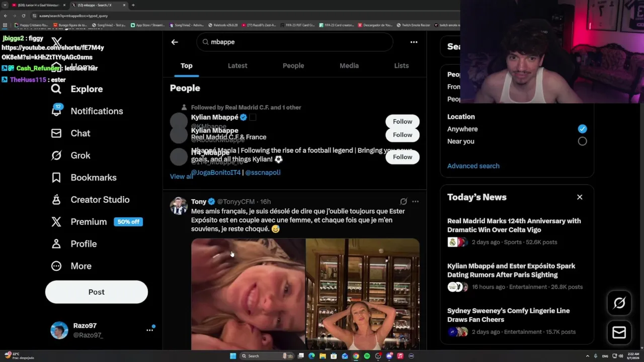644x362 pixels.
Task: Open Real Madrid 124th Anniversary news story
Action: pos(514,225)
